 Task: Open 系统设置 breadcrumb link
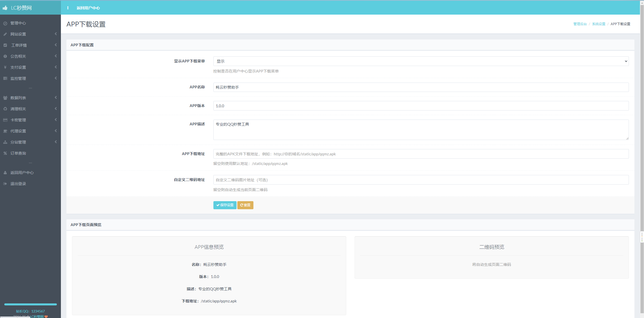(598, 24)
